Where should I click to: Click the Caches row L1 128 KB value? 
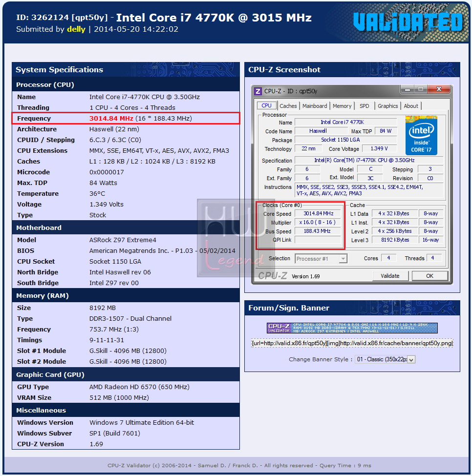(x=152, y=162)
